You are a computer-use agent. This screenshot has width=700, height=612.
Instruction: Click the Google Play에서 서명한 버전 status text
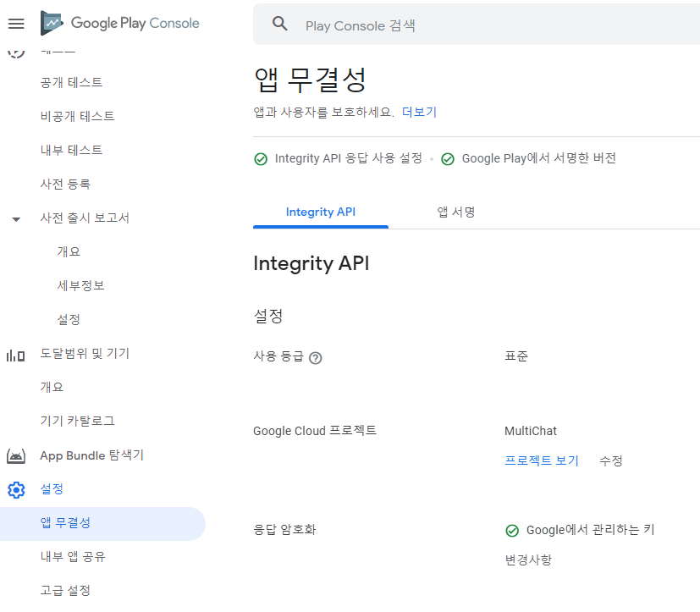(539, 158)
